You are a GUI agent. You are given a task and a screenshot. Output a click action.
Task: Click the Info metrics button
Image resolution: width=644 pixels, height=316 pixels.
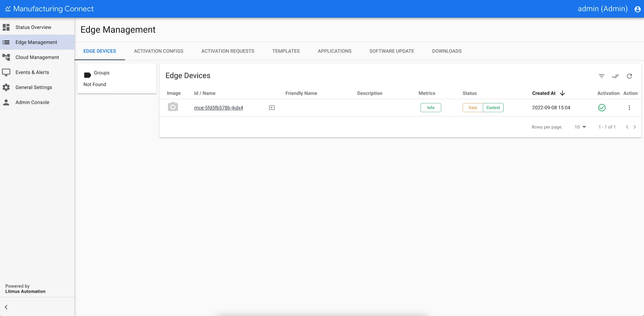pyautogui.click(x=430, y=108)
